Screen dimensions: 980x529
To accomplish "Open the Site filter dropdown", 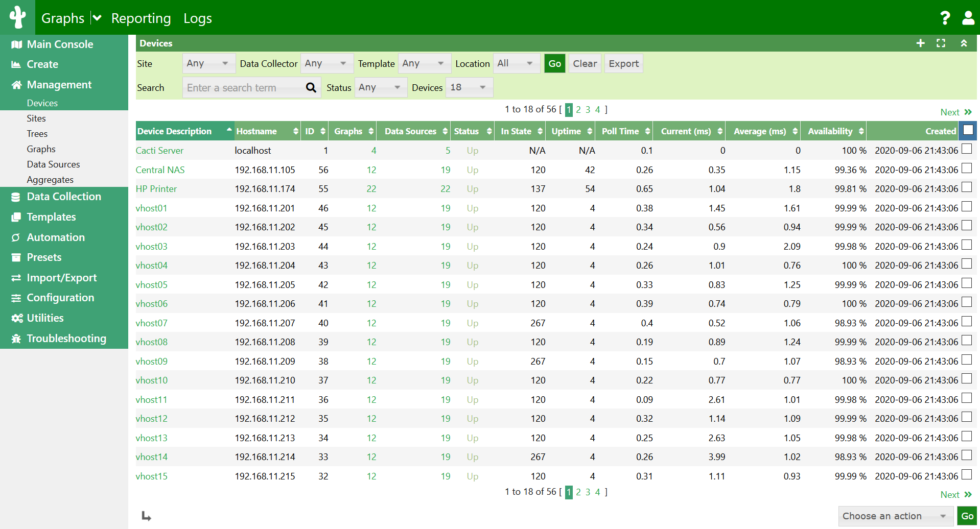I will [208, 63].
